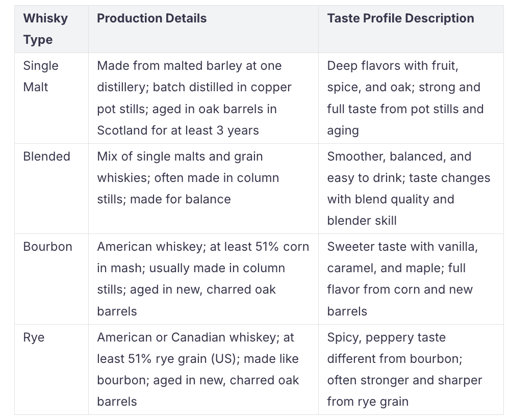Click Single Malt production details cell
Image resolution: width=510 pixels, height=420 pixels.
pyautogui.click(x=203, y=98)
